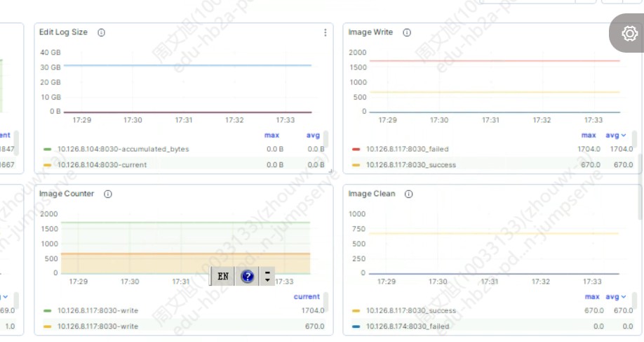Open the settings gear button
The height and width of the screenshot is (342, 644).
(x=629, y=33)
